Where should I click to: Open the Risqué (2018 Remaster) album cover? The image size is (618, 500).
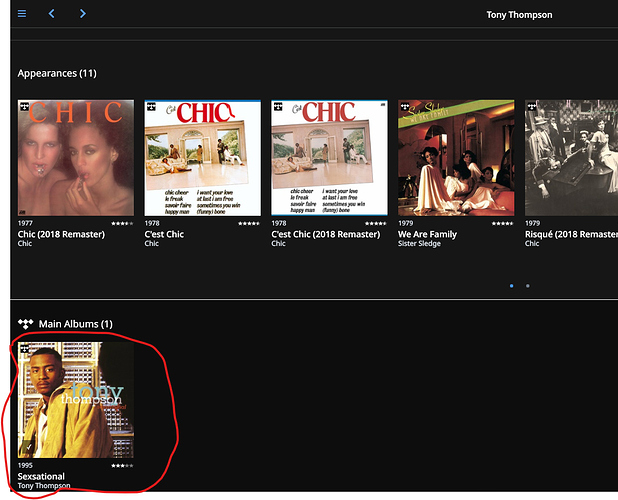click(x=571, y=158)
